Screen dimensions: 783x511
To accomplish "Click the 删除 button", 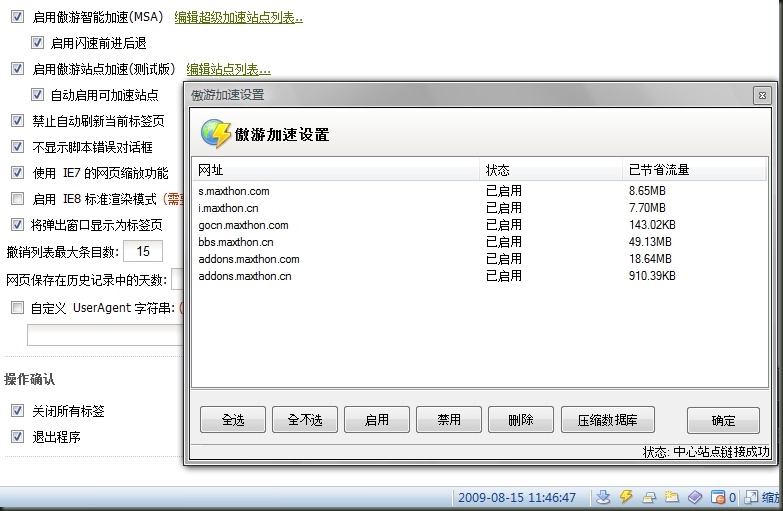I will (x=521, y=420).
